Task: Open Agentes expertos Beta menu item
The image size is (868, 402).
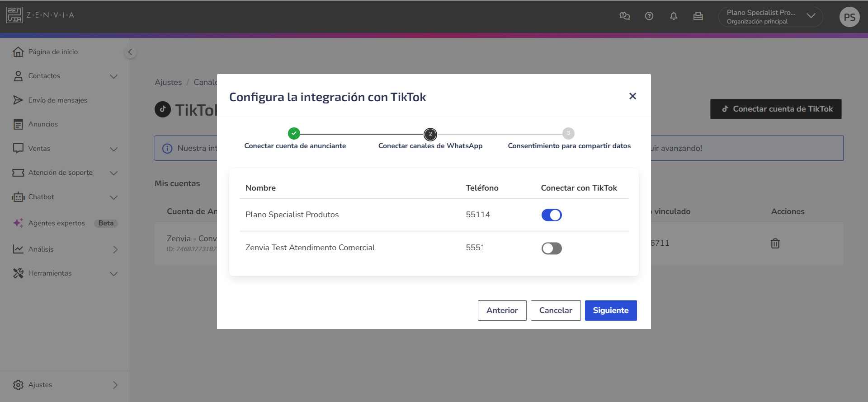Action: coord(65,223)
